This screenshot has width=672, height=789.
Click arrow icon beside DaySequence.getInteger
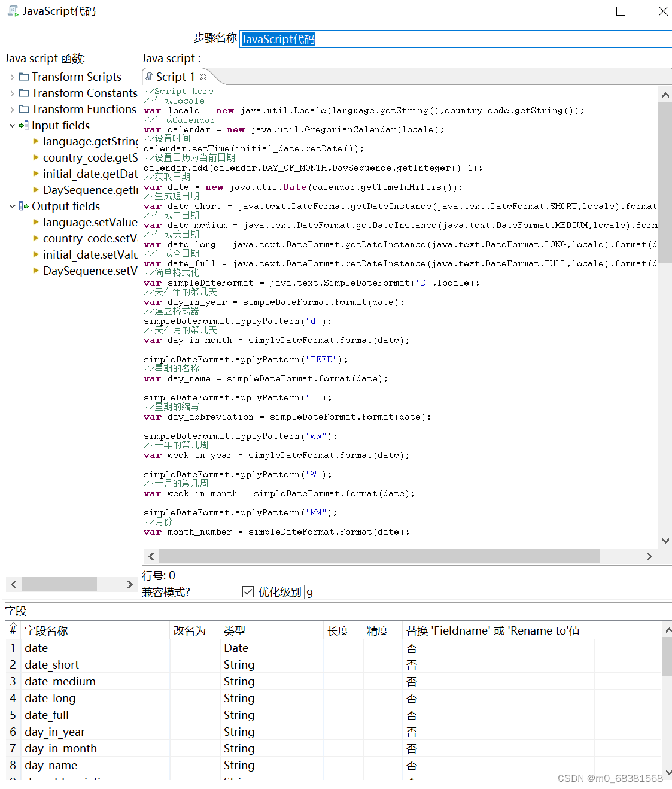(x=36, y=190)
